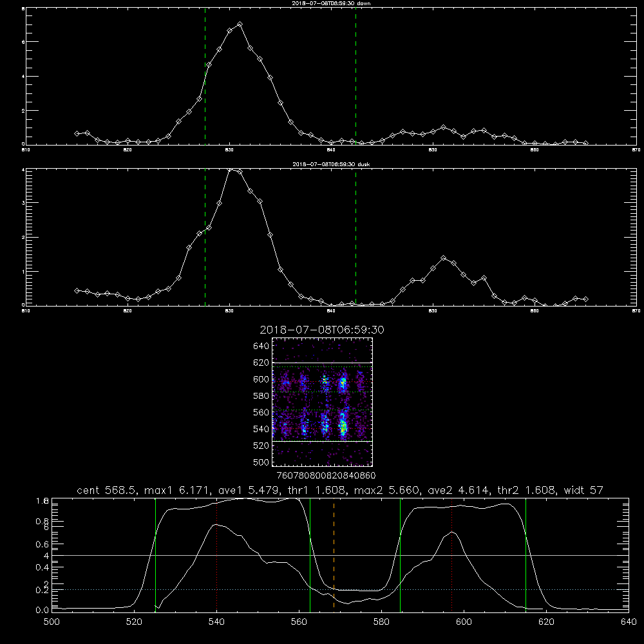The height and width of the screenshot is (644, 644).
Task: Click the red dotted line at 540 in bottom plot
Action: [x=217, y=555]
